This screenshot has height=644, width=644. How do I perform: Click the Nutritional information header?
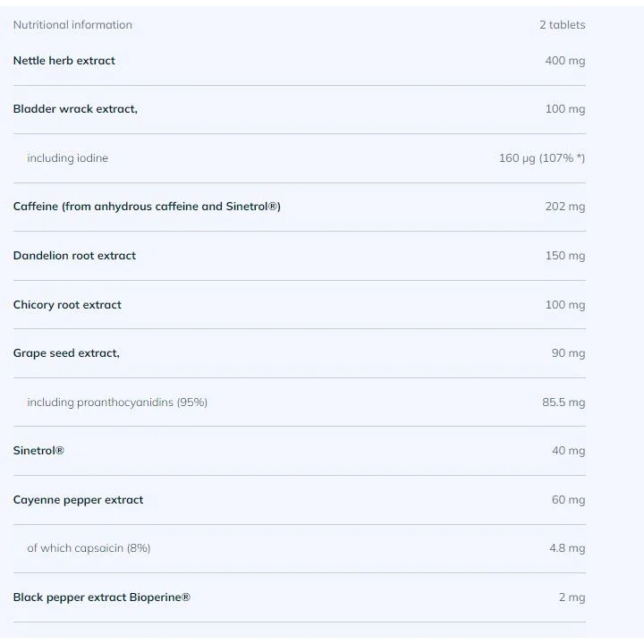coord(72,25)
